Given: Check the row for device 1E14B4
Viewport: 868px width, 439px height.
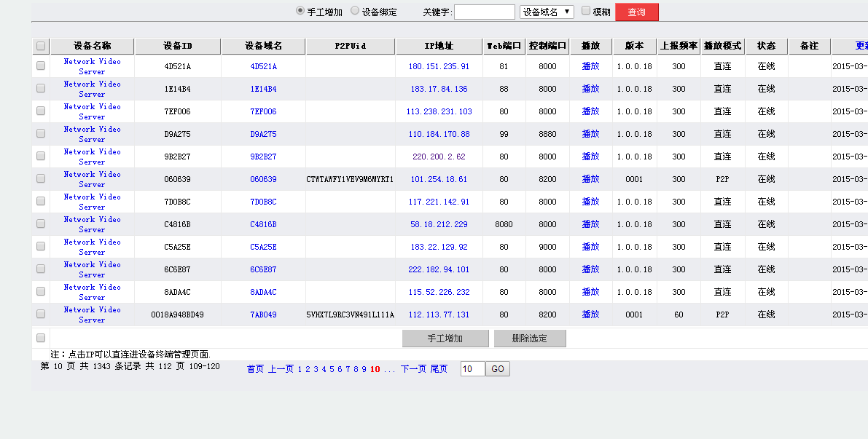Looking at the screenshot, I should (x=41, y=89).
